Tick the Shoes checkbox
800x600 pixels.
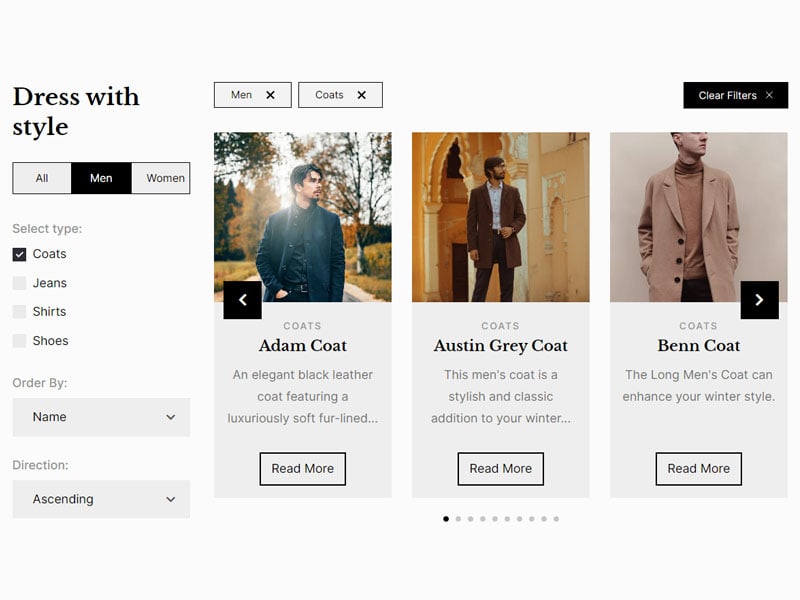[x=19, y=341]
